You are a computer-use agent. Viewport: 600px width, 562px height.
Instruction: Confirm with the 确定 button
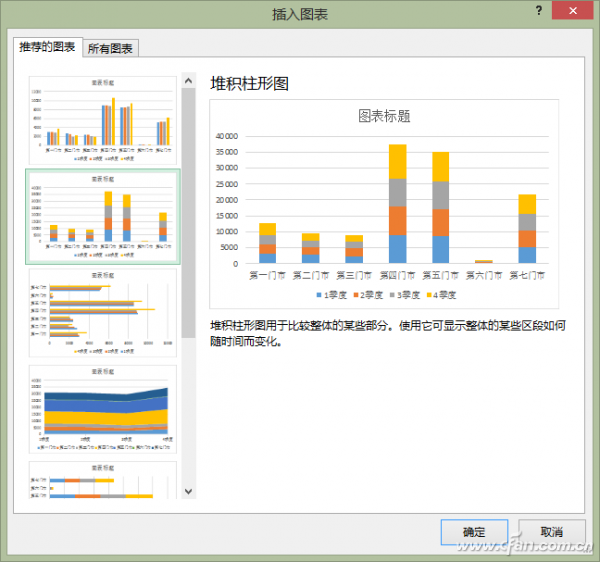(474, 531)
